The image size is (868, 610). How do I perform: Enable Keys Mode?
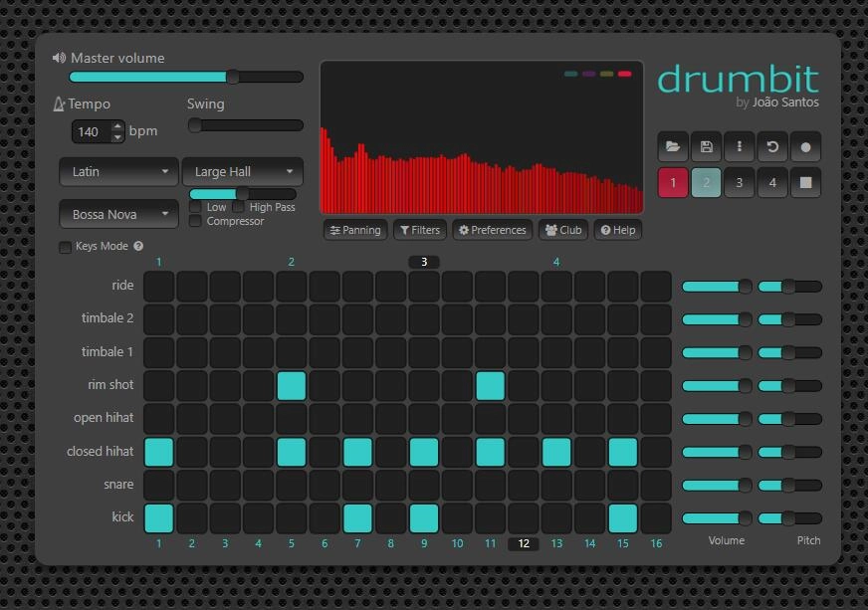(64, 246)
